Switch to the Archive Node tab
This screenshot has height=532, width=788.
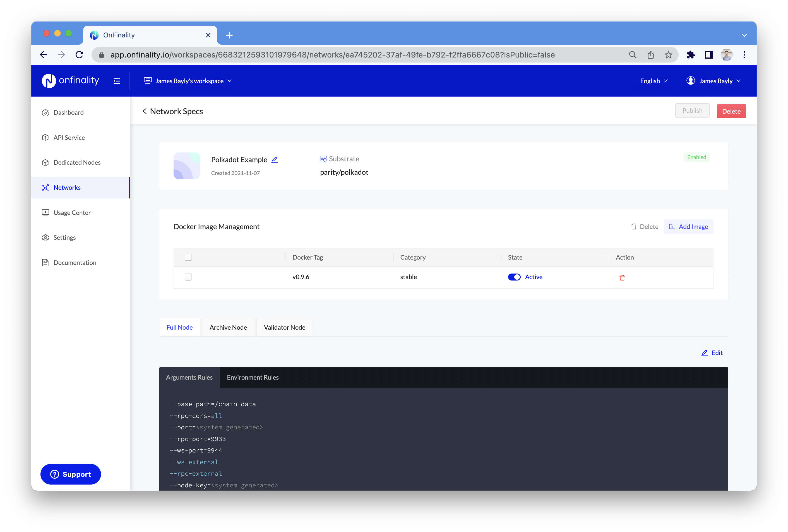[228, 327]
